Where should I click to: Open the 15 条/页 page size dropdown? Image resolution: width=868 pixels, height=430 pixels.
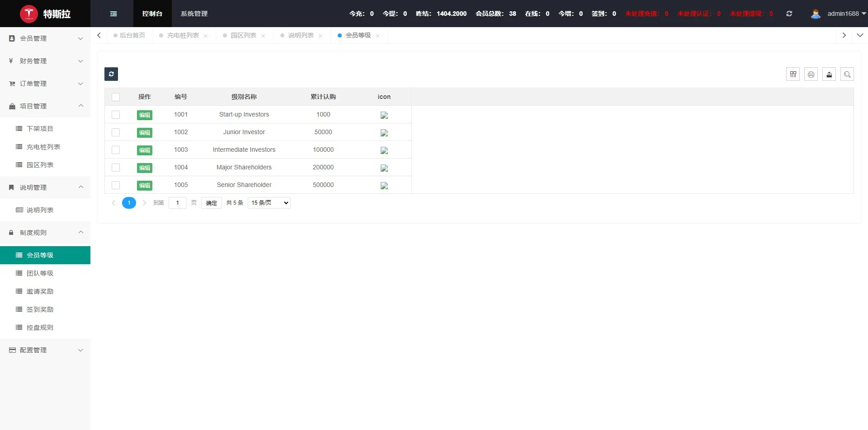click(x=269, y=203)
